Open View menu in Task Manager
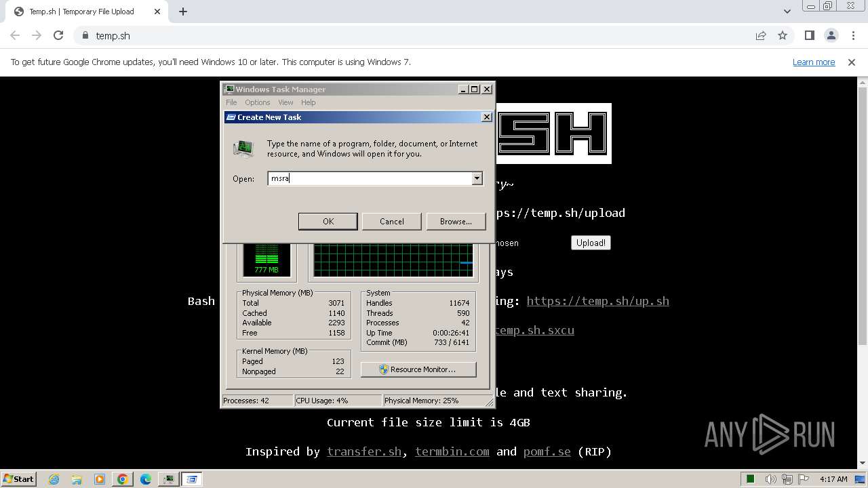The height and width of the screenshot is (488, 868). [x=285, y=102]
